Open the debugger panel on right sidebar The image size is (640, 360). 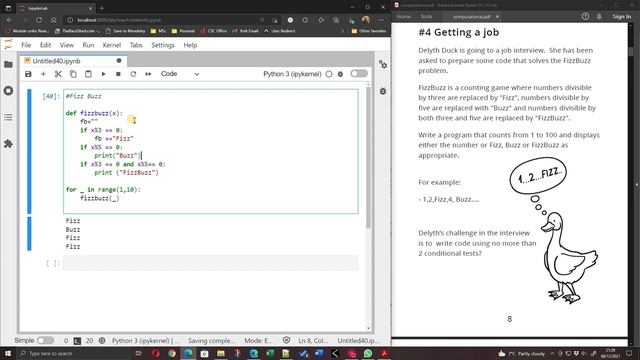coord(383,91)
